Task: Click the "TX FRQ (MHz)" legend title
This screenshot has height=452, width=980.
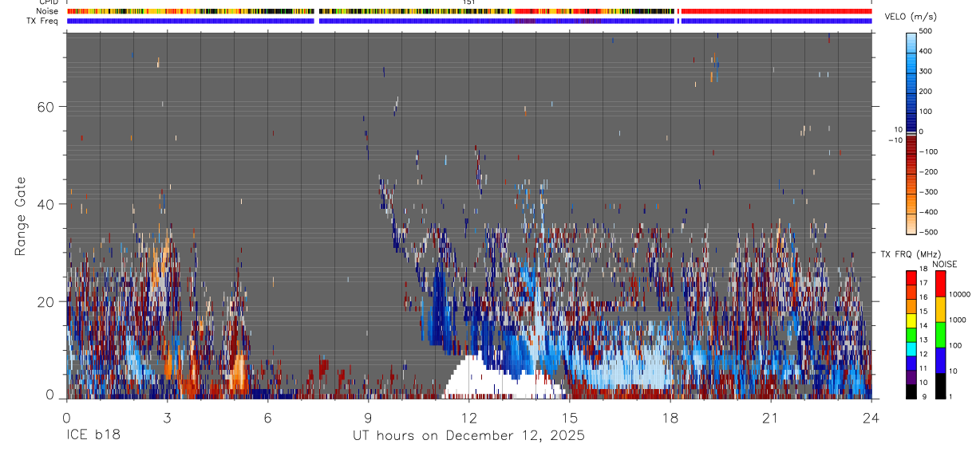Action: (910, 254)
